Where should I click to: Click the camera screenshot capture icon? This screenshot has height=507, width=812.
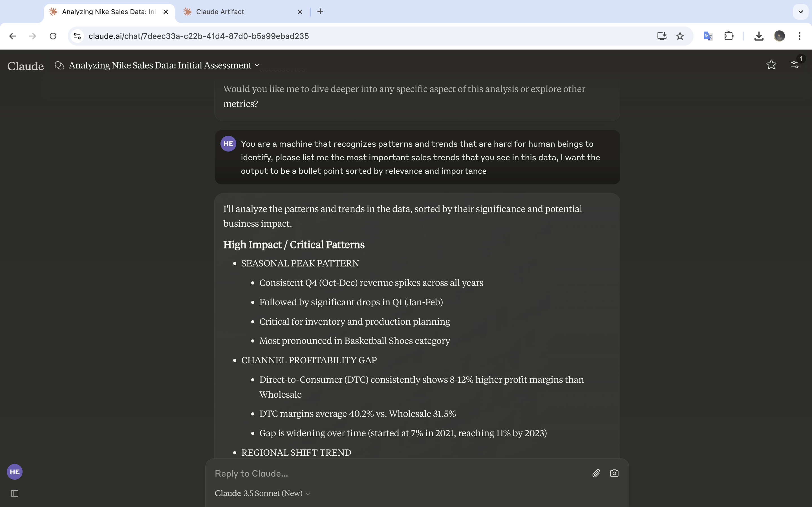point(614,473)
